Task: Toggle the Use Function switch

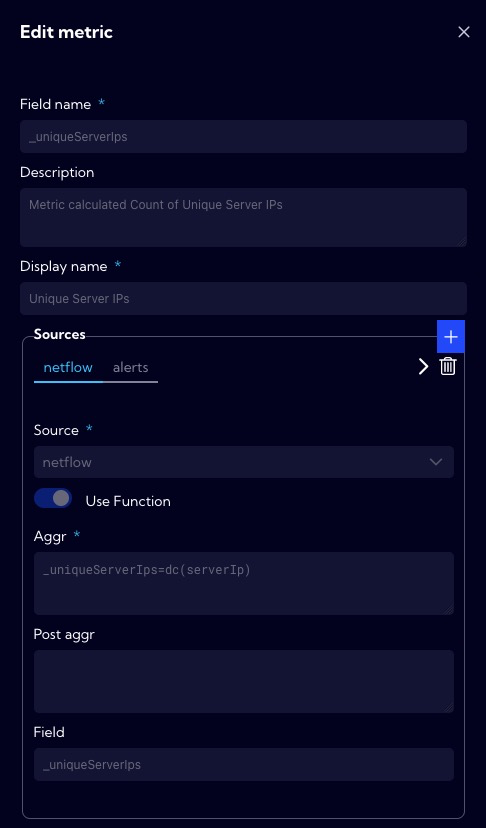Action: [x=53, y=498]
